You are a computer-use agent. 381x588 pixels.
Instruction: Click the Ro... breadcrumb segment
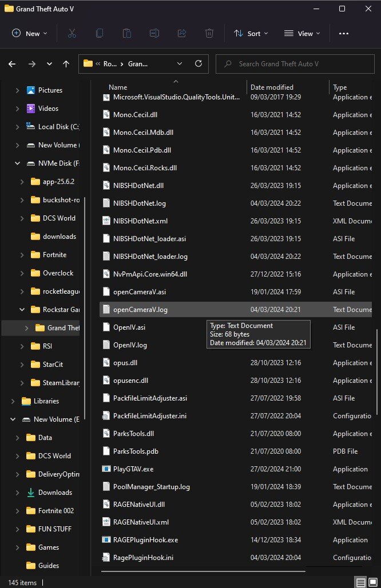[110, 64]
